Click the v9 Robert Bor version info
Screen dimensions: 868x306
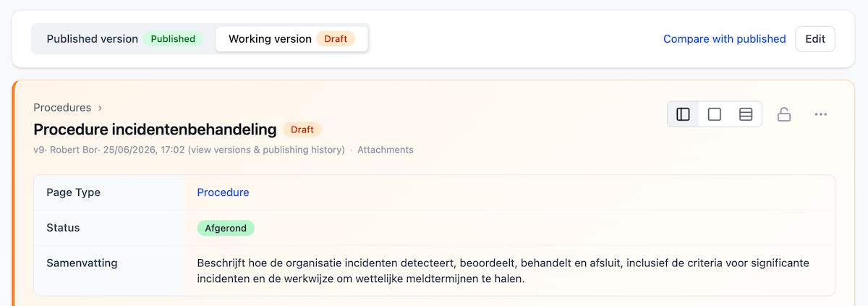point(109,150)
